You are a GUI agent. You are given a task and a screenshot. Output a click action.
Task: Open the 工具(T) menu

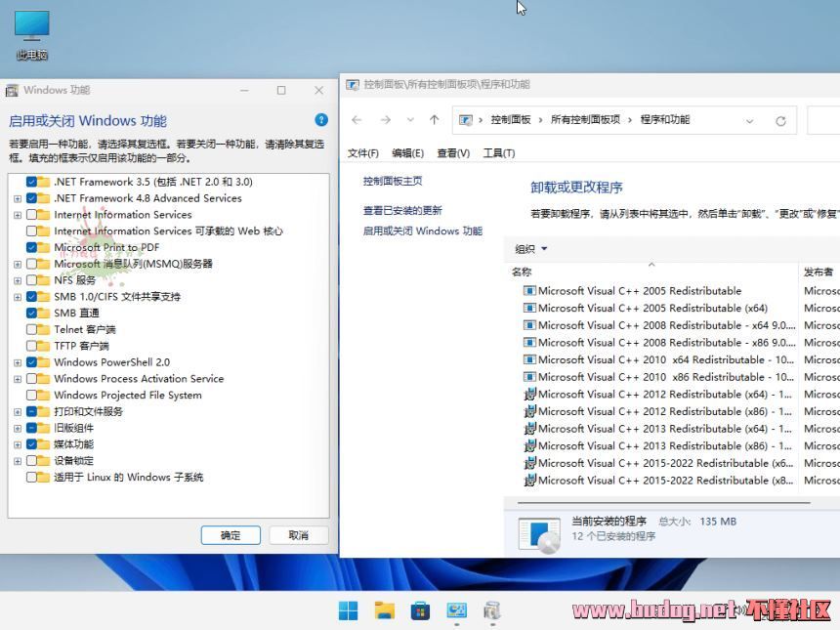tap(500, 152)
